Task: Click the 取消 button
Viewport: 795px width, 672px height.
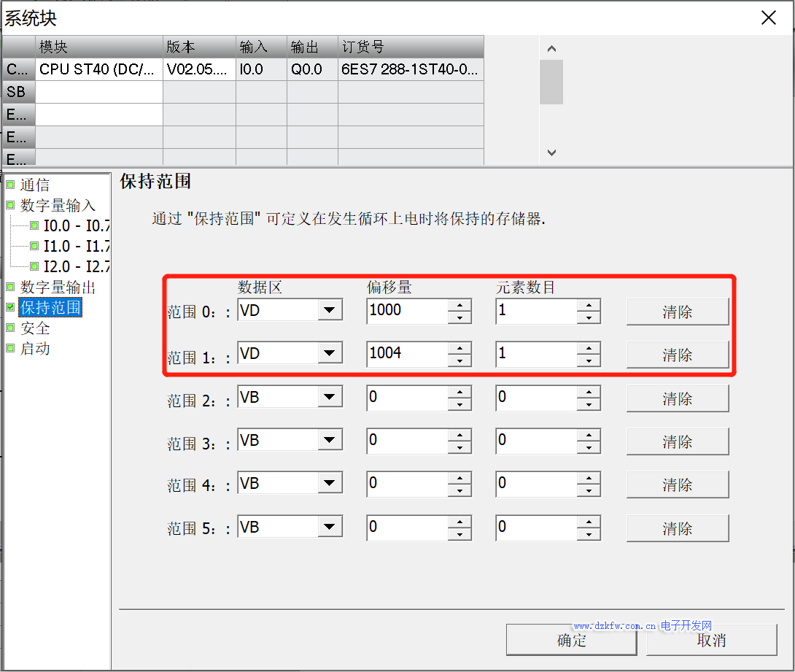Action: pyautogui.click(x=711, y=641)
